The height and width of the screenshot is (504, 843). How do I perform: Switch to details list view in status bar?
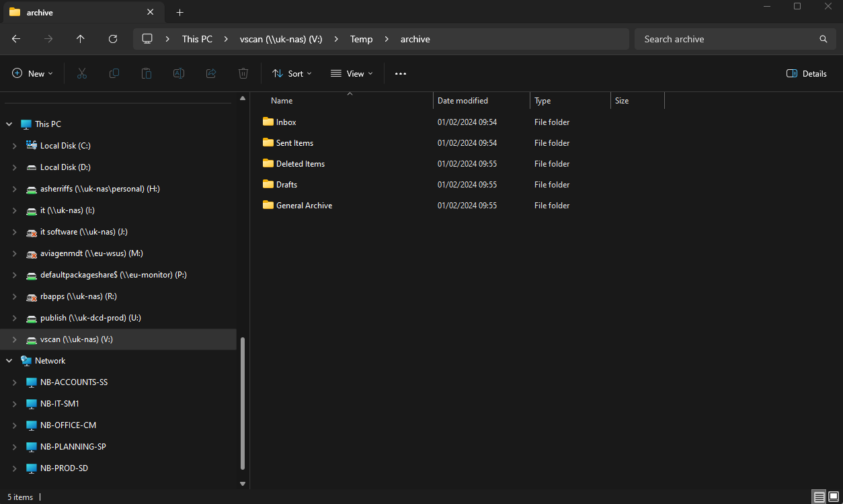(x=819, y=497)
